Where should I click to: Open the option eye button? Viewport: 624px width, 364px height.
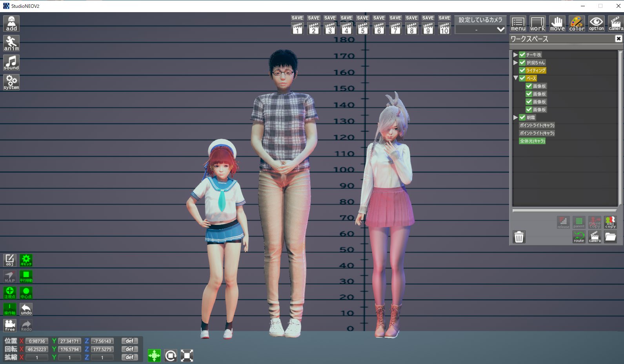pos(597,24)
